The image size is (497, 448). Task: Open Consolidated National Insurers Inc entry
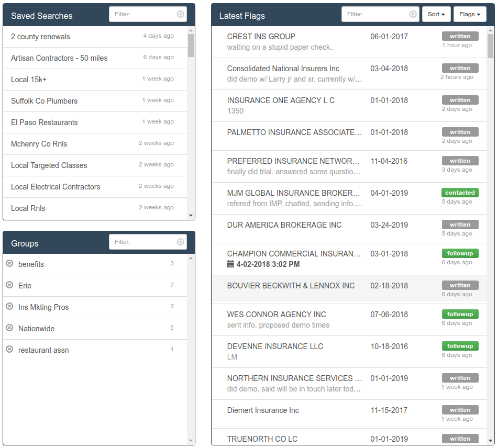click(349, 74)
